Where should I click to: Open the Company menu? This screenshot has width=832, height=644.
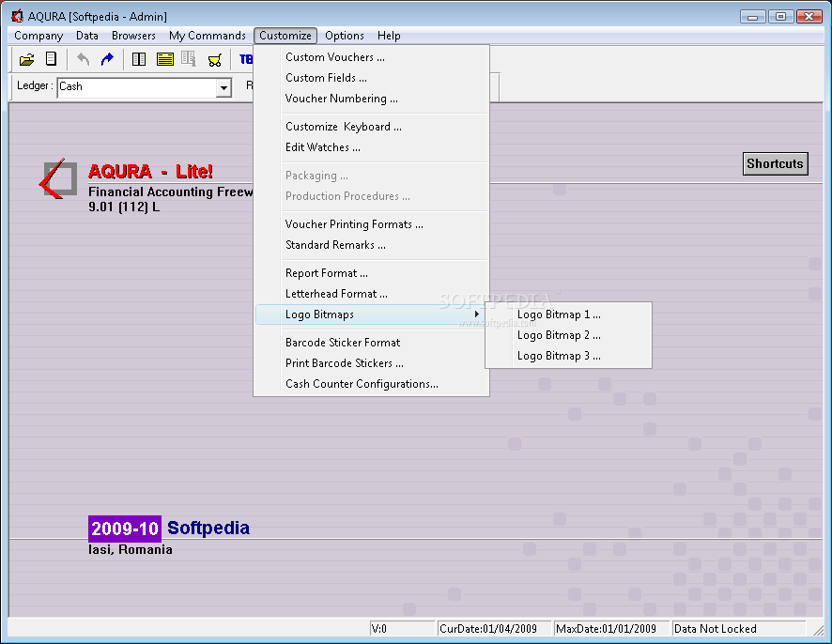(x=39, y=36)
